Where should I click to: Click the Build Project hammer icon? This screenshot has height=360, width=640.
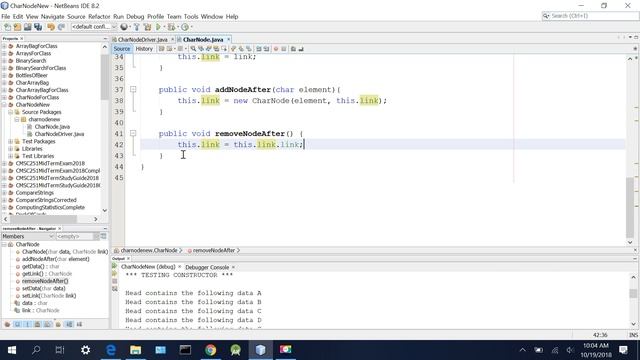click(137, 27)
